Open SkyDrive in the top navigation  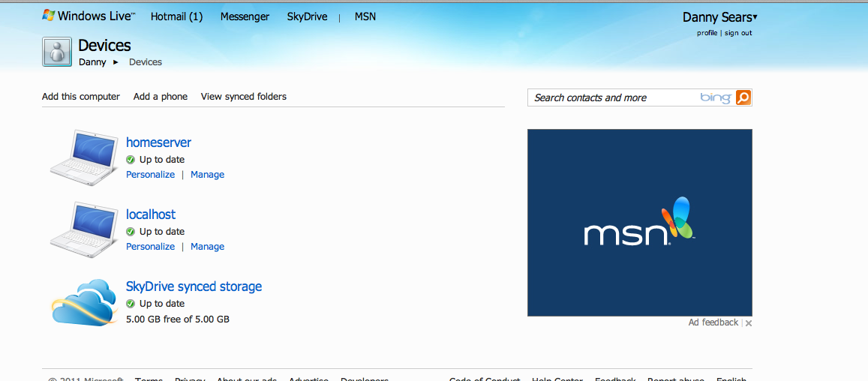click(x=308, y=16)
